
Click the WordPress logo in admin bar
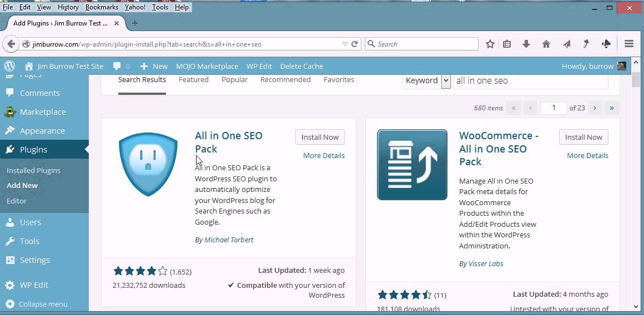[x=9, y=66]
